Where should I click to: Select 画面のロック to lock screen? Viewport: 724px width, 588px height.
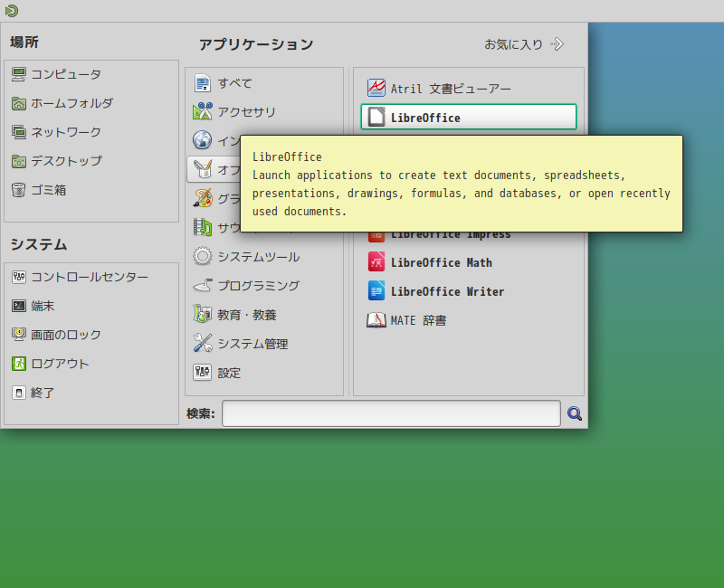[x=56, y=335]
